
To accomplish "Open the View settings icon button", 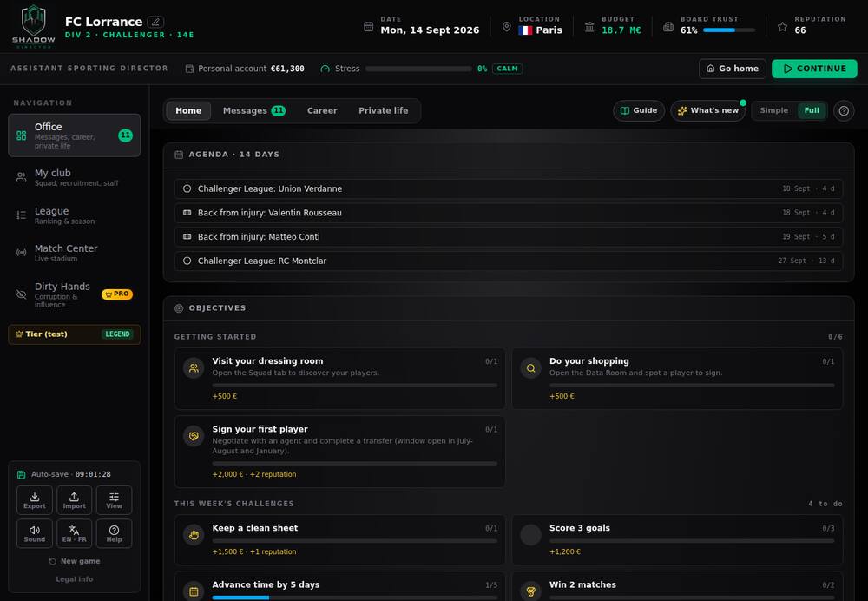I will click(114, 500).
